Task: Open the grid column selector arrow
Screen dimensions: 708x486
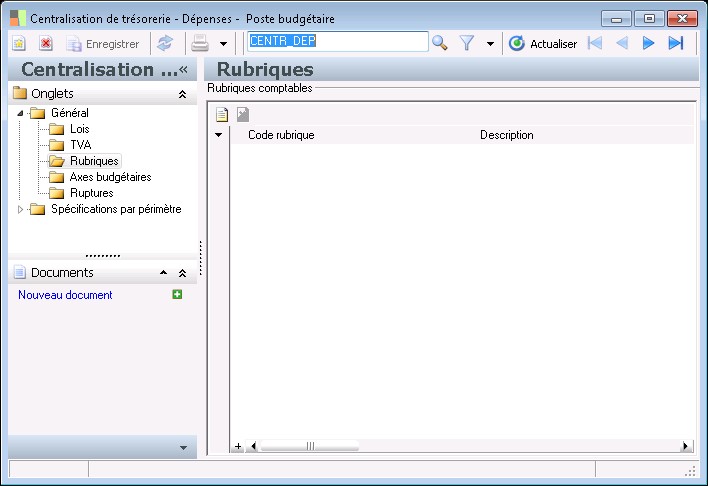Action: [x=219, y=135]
